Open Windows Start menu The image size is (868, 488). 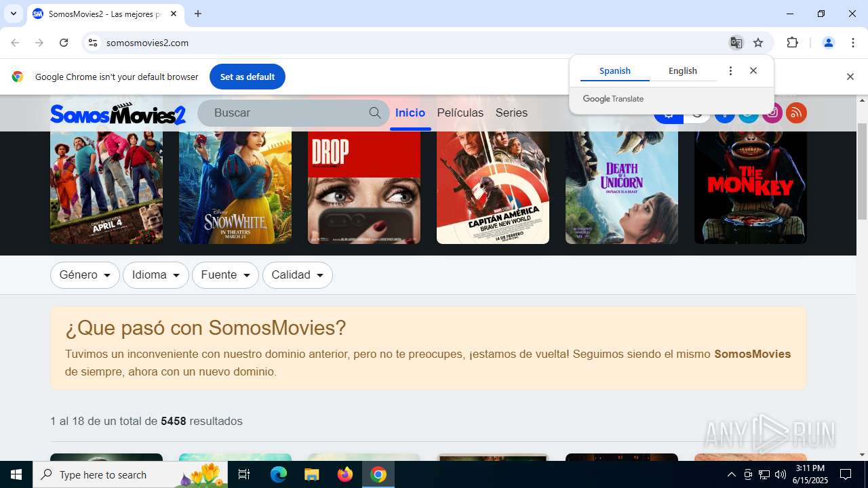[16, 474]
